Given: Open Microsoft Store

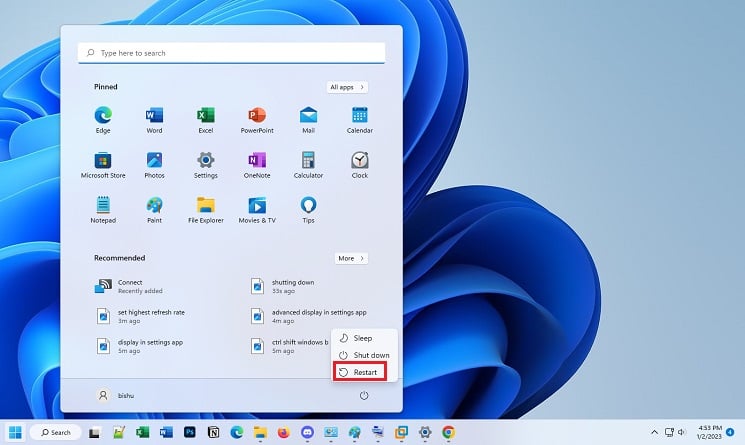Looking at the screenshot, I should 103,165.
